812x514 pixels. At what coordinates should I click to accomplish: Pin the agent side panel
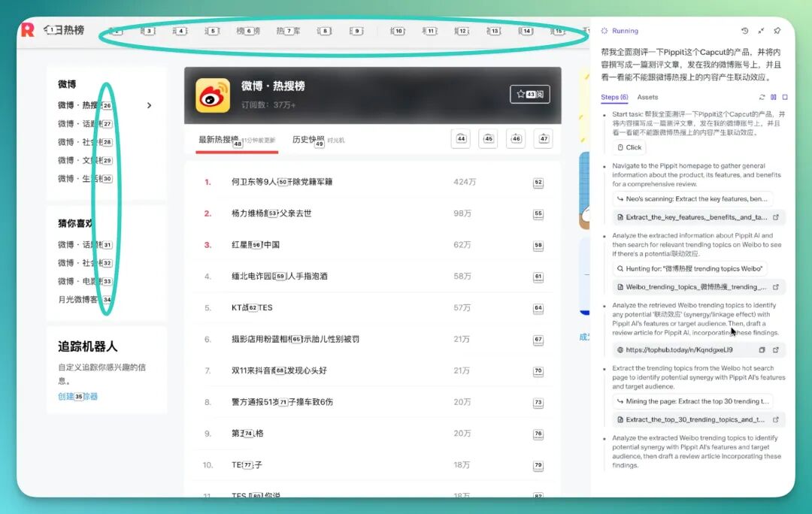[777, 31]
